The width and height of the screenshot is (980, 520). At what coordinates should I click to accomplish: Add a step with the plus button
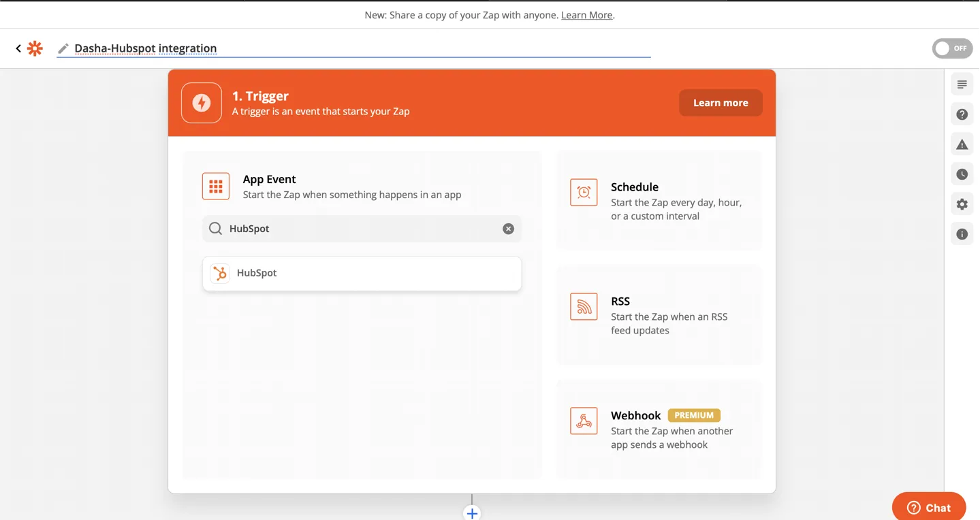(472, 513)
